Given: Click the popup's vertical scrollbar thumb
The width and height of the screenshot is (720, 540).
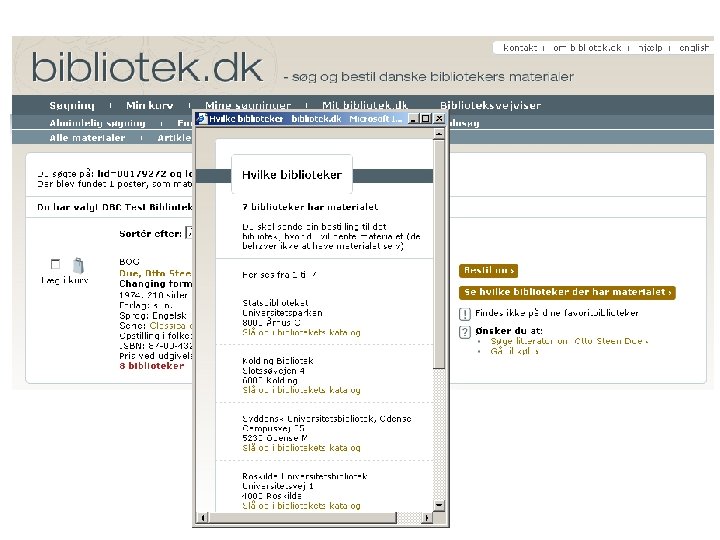Looking at the screenshot, I should coord(439,254).
